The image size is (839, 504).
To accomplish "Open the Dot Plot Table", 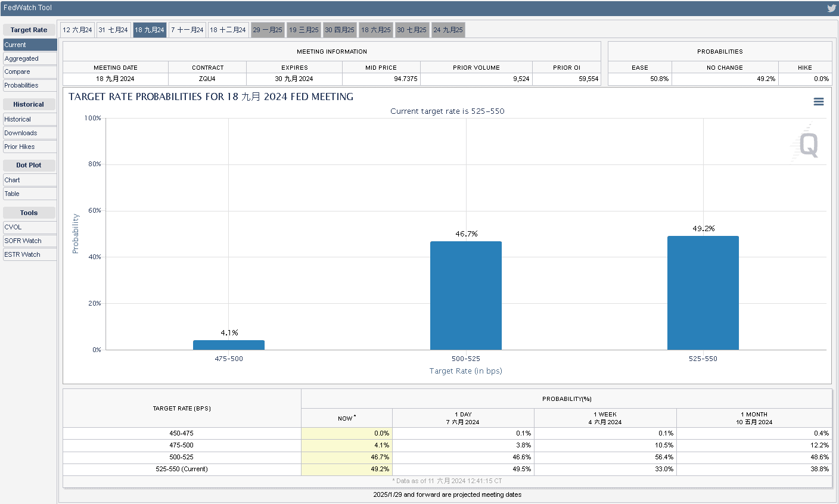I will (x=29, y=194).
